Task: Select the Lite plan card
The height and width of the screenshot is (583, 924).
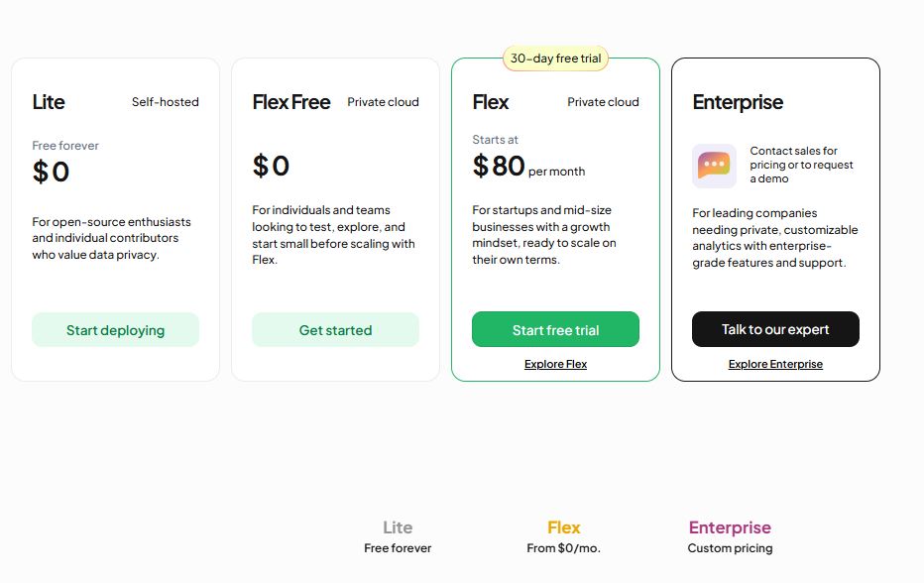Action: 115,218
